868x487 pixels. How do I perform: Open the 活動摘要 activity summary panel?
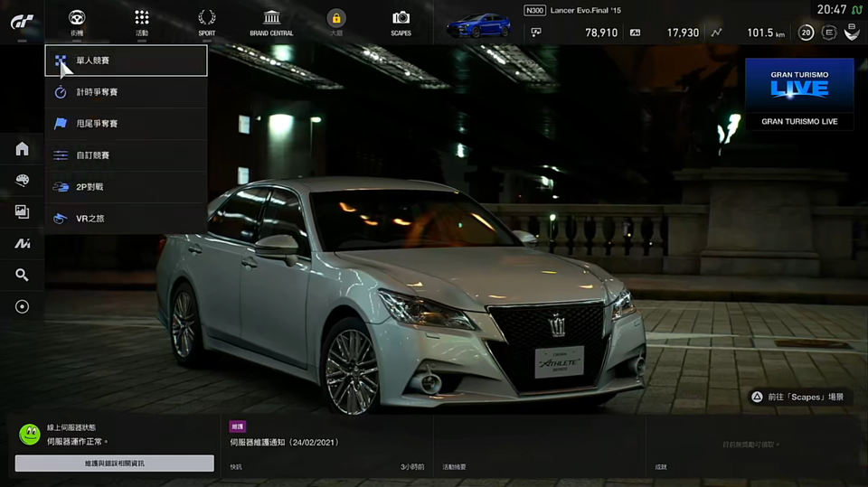click(540, 445)
